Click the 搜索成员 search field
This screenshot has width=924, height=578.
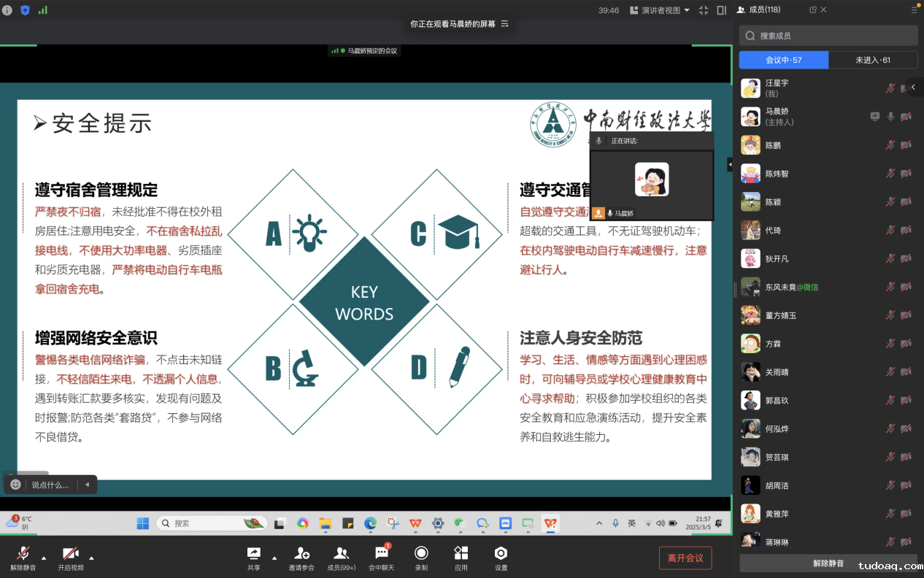click(828, 36)
